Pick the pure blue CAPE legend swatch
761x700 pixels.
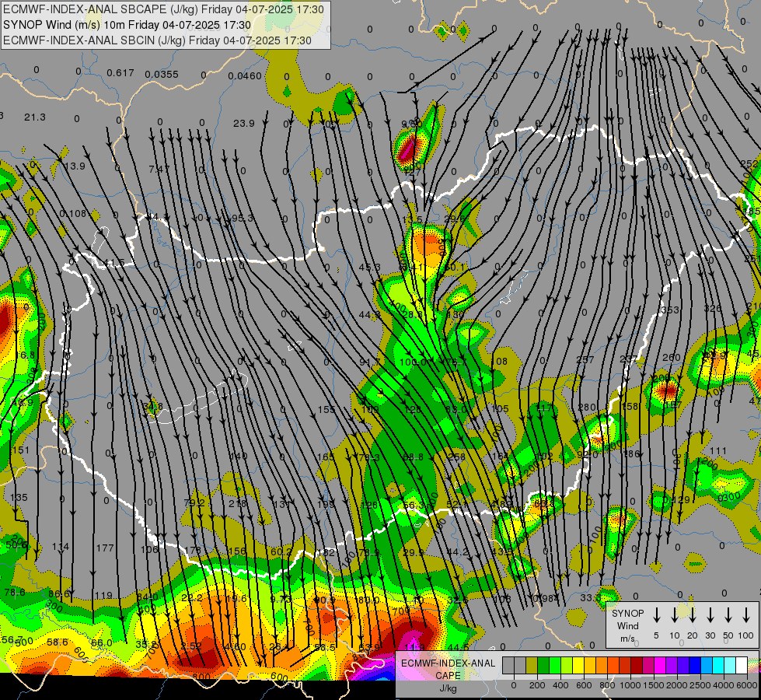pos(694,665)
